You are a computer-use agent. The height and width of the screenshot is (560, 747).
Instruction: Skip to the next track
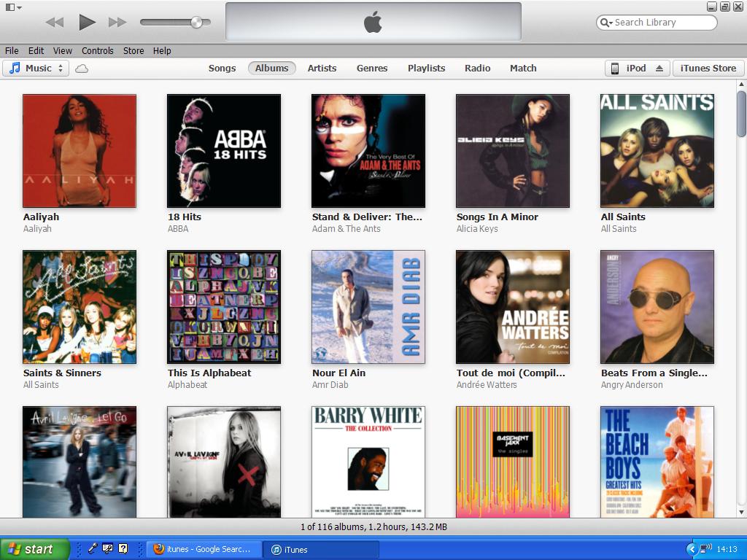[117, 22]
